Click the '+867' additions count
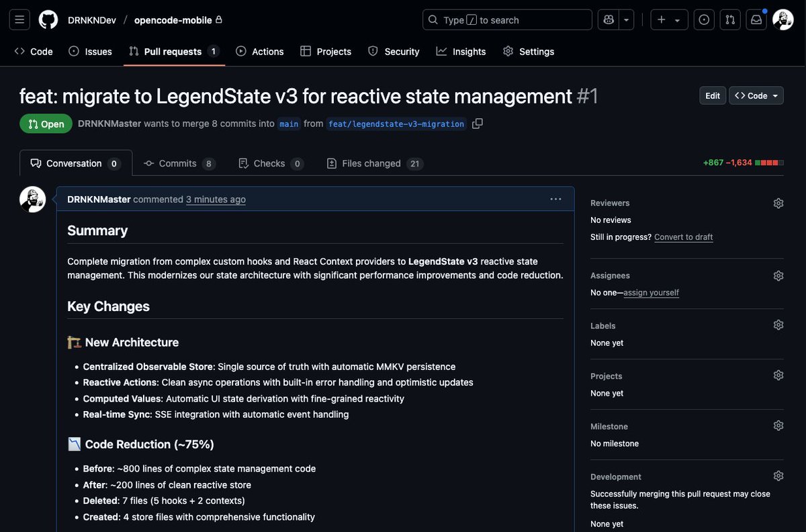 [x=713, y=163]
